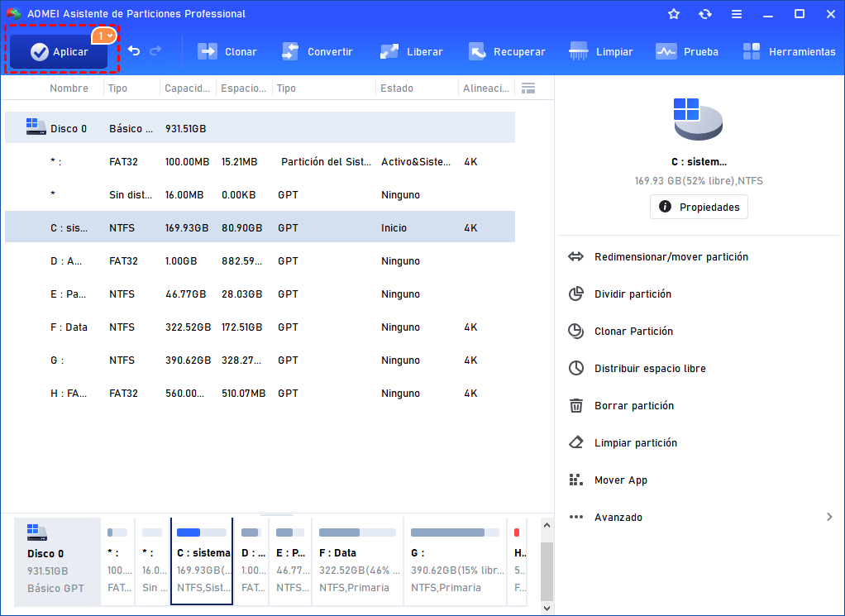Viewport: 845px width, 616px height.
Task: Open the Convertir tool
Action: [x=317, y=51]
